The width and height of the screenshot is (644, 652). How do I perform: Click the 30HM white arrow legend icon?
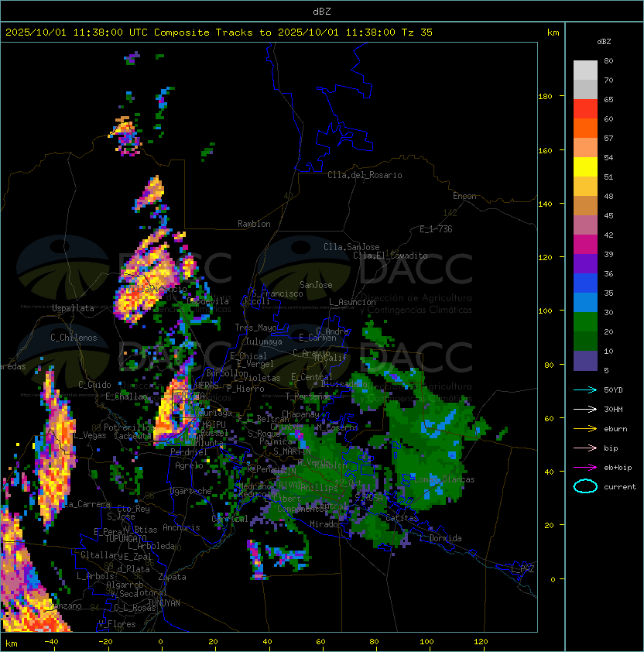pyautogui.click(x=585, y=410)
